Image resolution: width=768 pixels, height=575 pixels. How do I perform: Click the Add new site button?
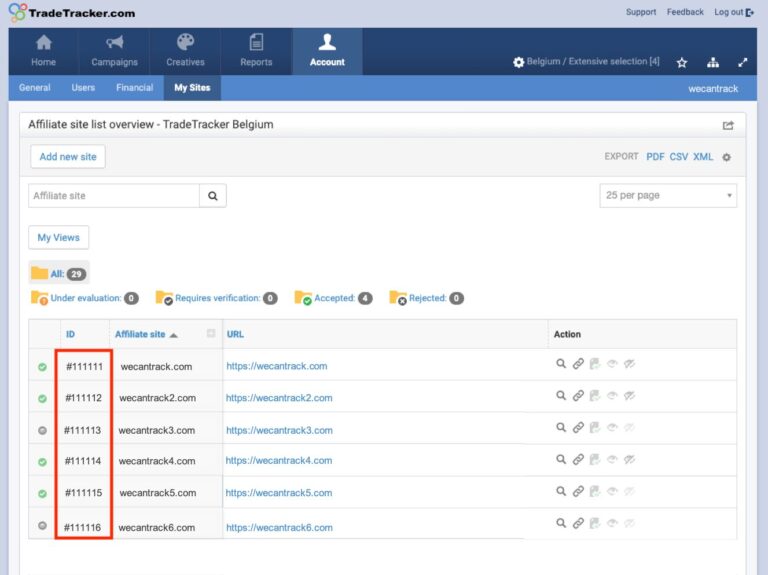(x=68, y=157)
